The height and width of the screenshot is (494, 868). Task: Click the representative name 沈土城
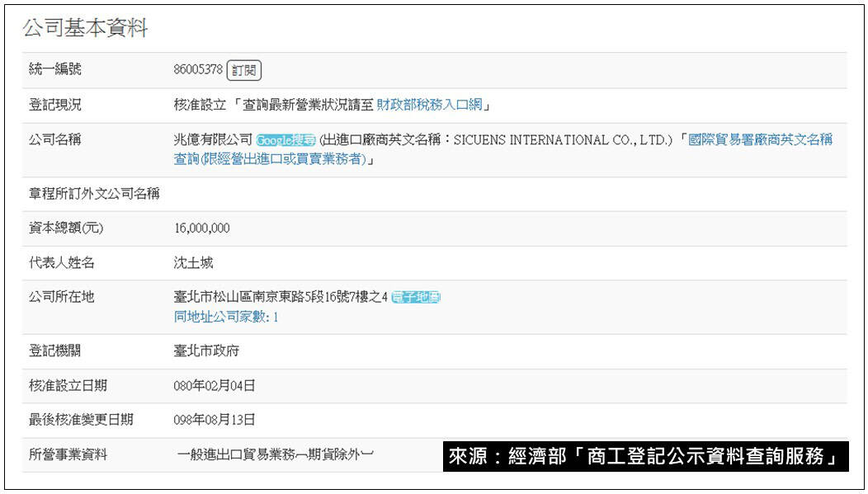[x=193, y=263]
